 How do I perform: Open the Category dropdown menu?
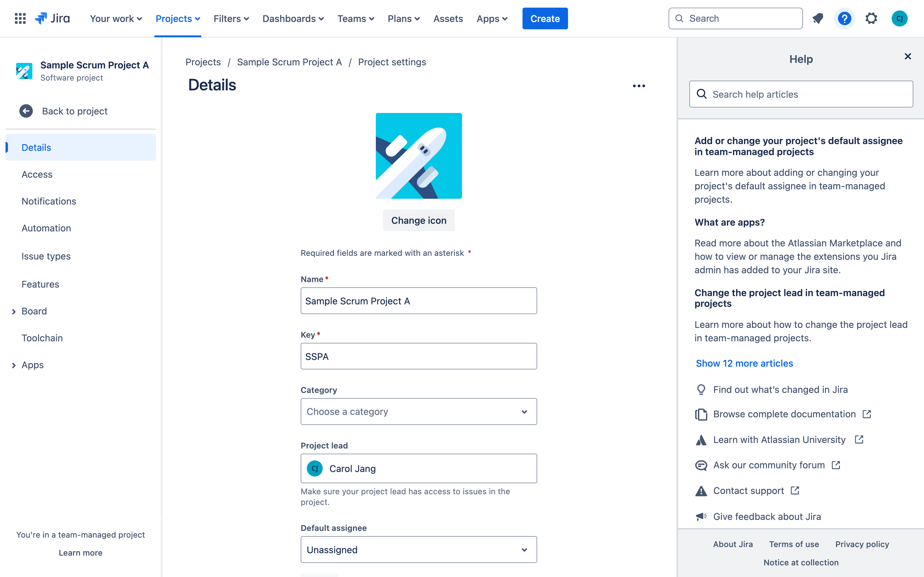[x=418, y=412]
